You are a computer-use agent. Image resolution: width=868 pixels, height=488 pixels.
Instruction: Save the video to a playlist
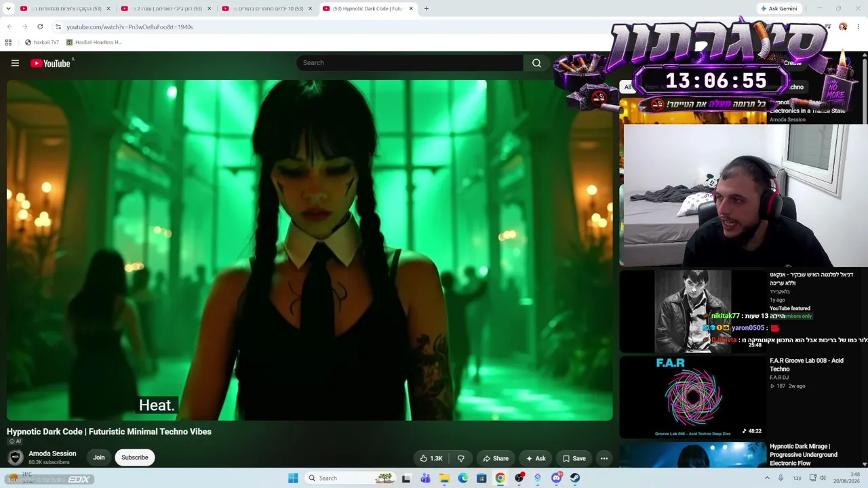click(x=574, y=458)
